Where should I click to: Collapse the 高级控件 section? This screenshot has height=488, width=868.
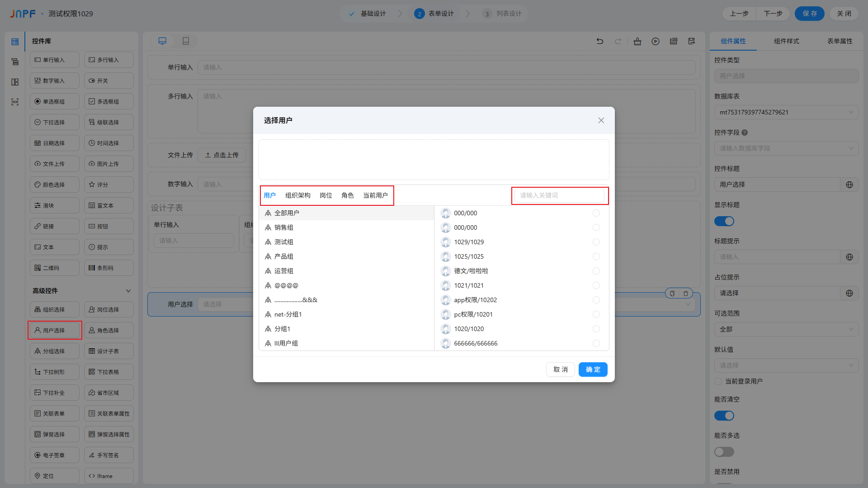[x=128, y=291]
